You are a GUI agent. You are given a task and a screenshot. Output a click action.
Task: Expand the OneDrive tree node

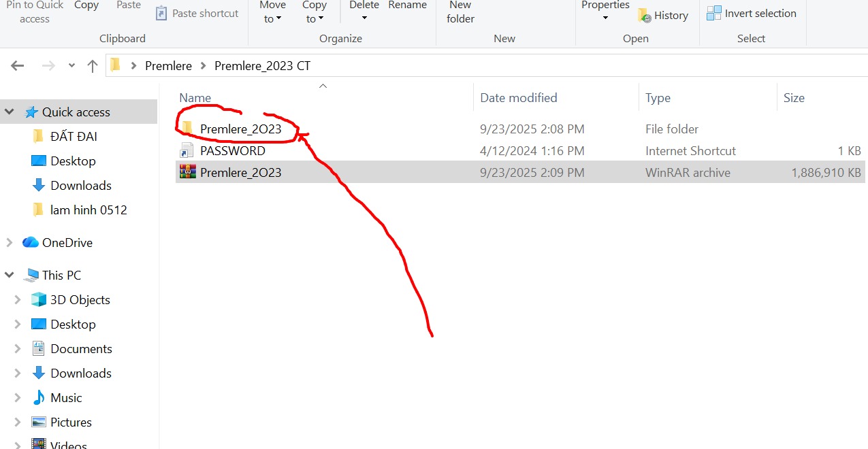10,243
